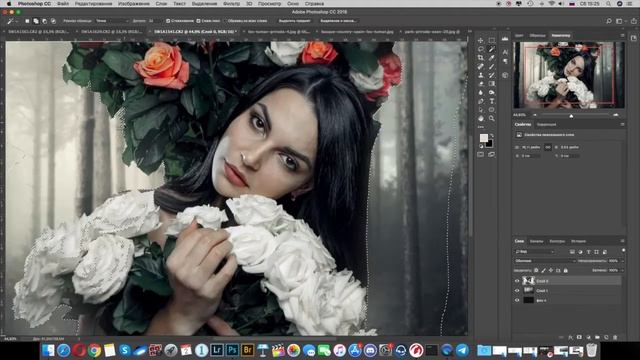Toggle layer filtering switch in Layers panel
The width and height of the screenshot is (640, 360).
pyautogui.click(x=623, y=250)
